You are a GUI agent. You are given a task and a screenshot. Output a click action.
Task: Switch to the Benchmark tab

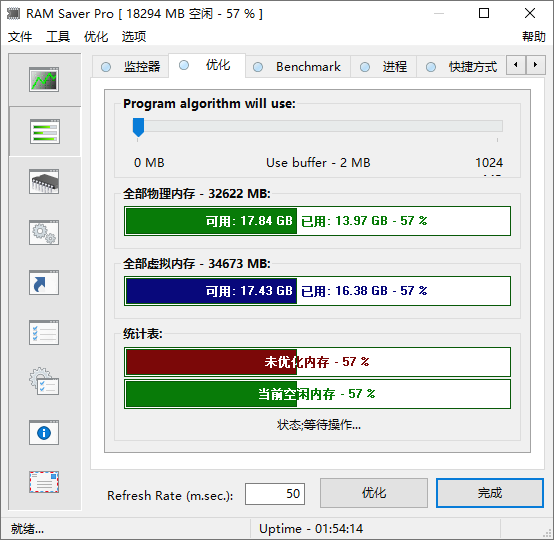298,66
